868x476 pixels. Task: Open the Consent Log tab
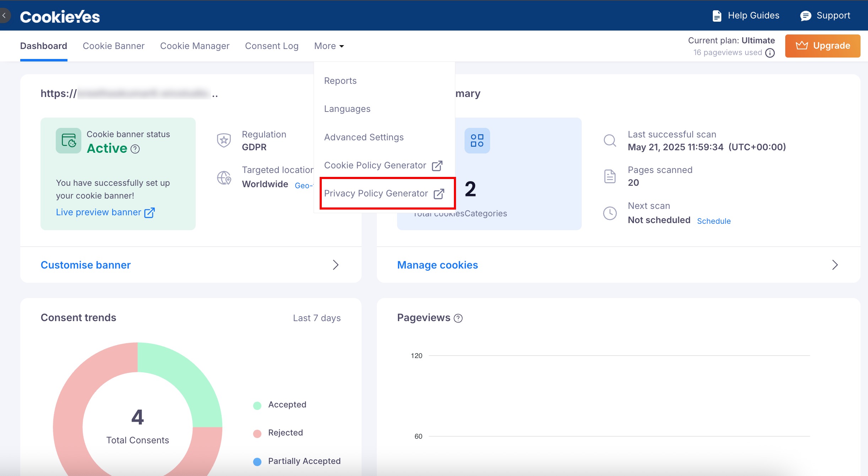coord(271,46)
